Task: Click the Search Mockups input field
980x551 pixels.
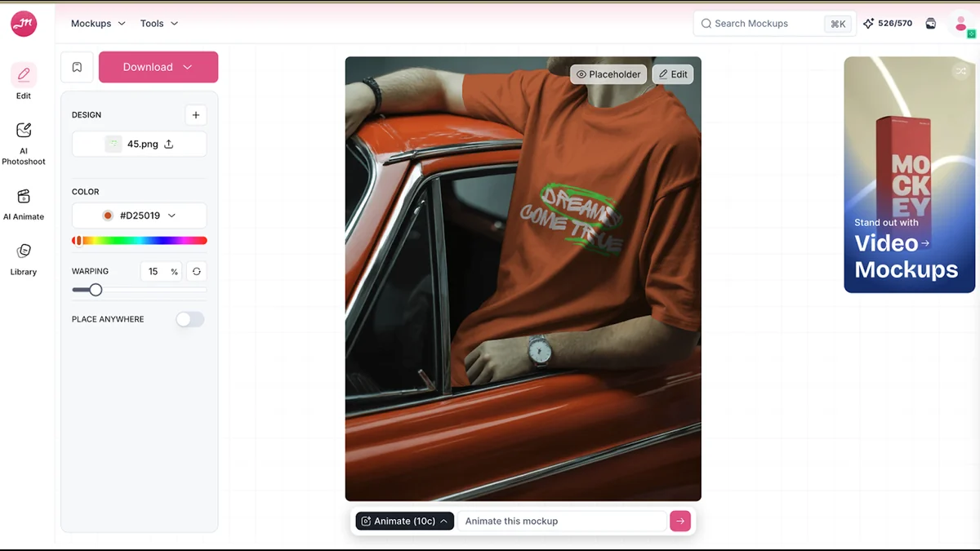Action: [x=764, y=24]
